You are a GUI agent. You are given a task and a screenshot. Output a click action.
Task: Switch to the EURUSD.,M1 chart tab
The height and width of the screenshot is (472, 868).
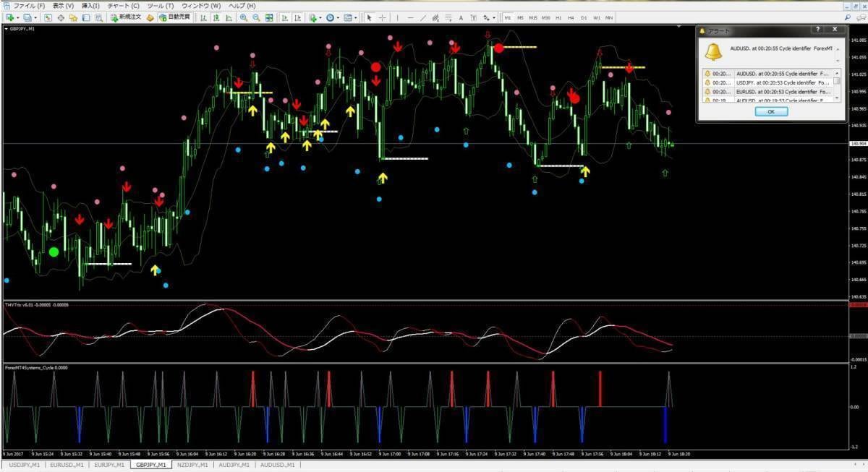[67, 465]
